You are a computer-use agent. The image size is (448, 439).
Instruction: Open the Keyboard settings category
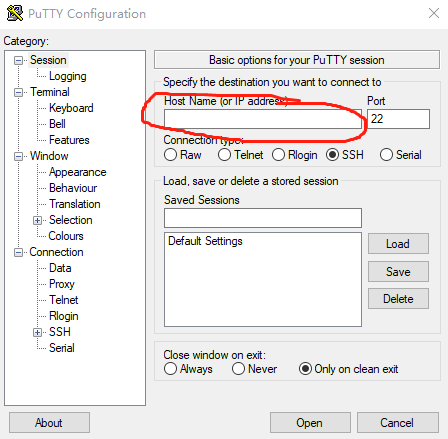coord(71,108)
